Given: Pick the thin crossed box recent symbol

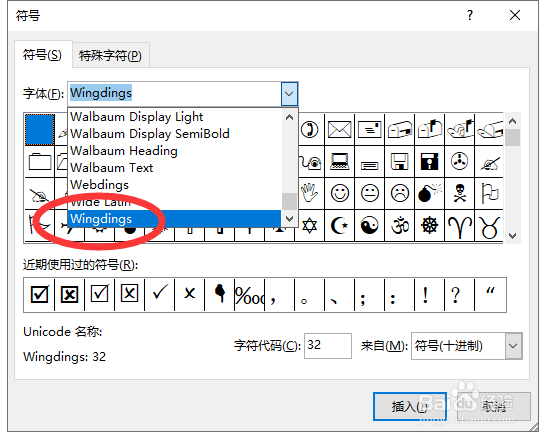Looking at the screenshot, I should tap(129, 295).
